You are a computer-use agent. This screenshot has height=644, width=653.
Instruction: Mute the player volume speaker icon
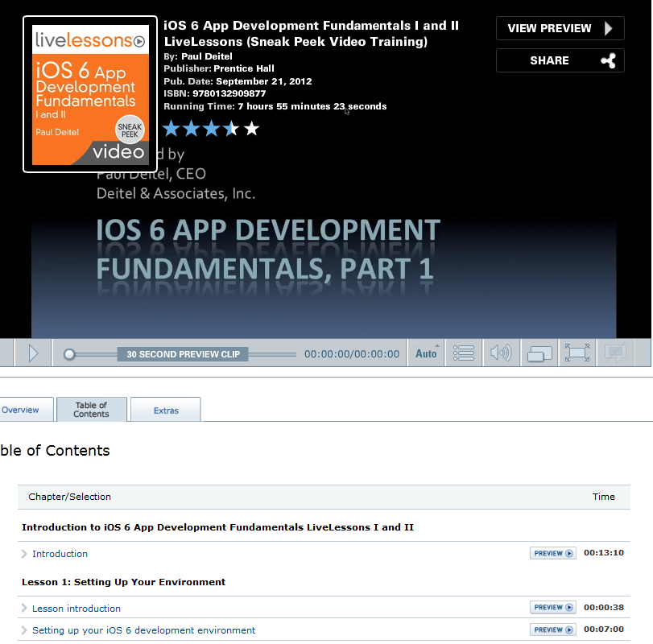tap(501, 353)
